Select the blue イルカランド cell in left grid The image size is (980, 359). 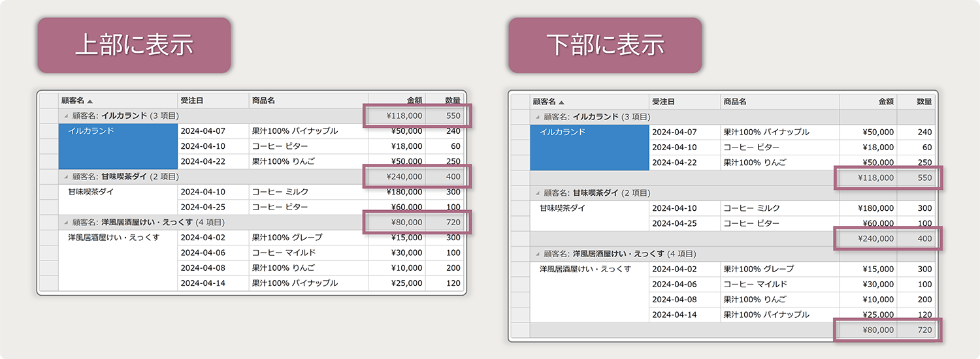tap(118, 146)
